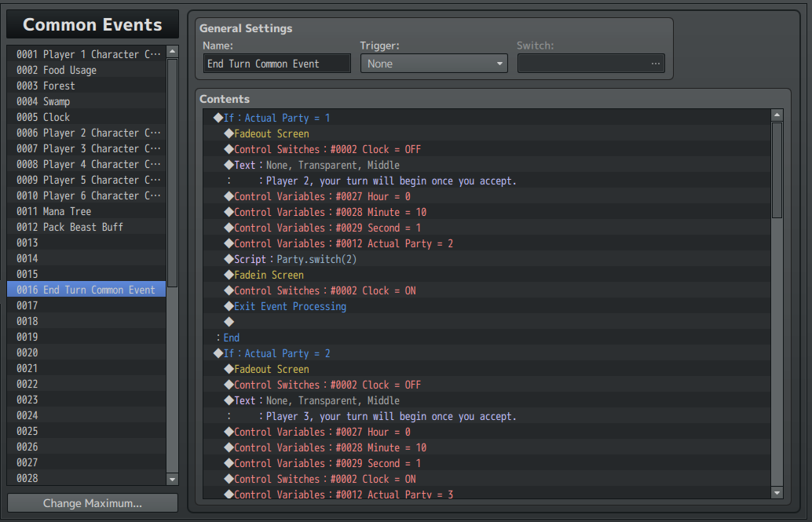
Task: Select empty common event 0015
Action: [86, 274]
